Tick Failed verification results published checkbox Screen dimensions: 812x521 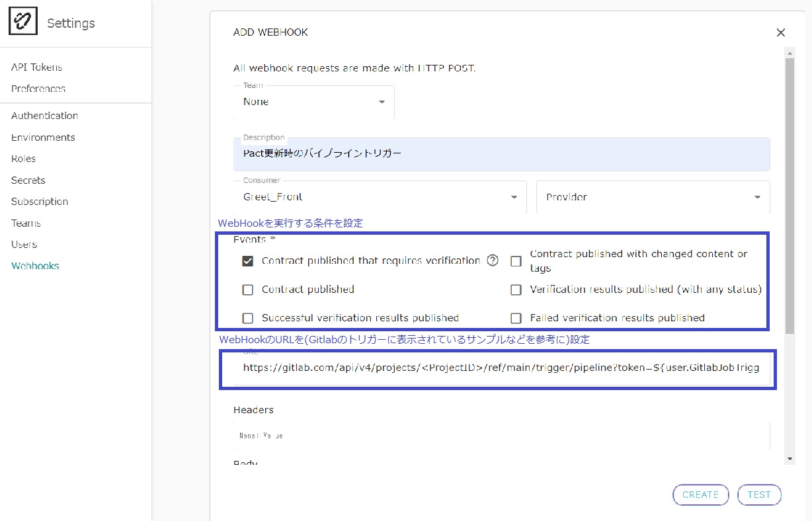(x=516, y=318)
